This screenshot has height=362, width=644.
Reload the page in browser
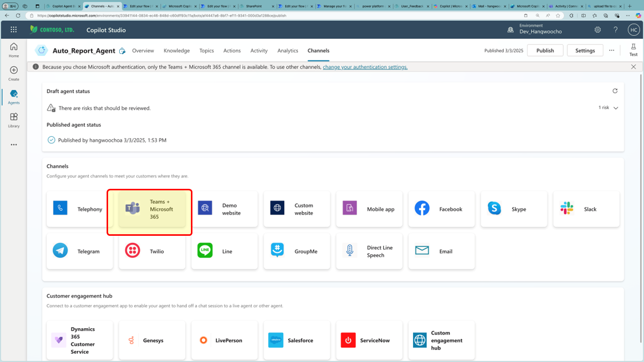18,16
